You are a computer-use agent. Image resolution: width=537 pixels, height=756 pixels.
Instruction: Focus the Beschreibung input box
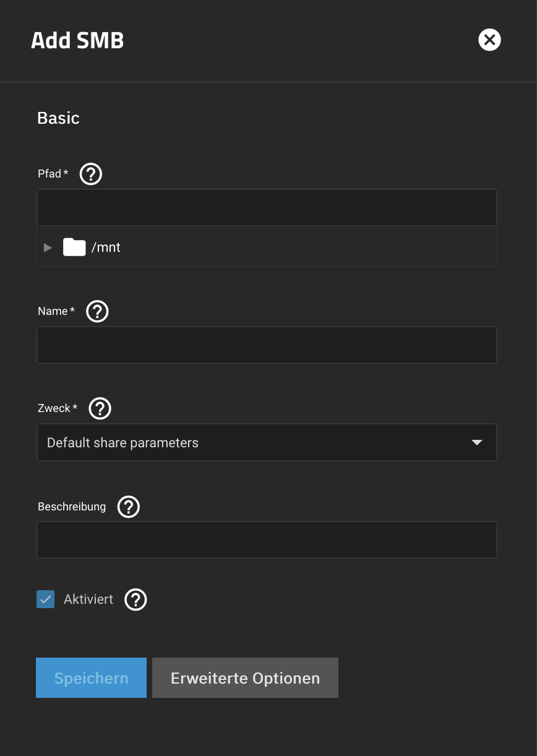point(267,540)
